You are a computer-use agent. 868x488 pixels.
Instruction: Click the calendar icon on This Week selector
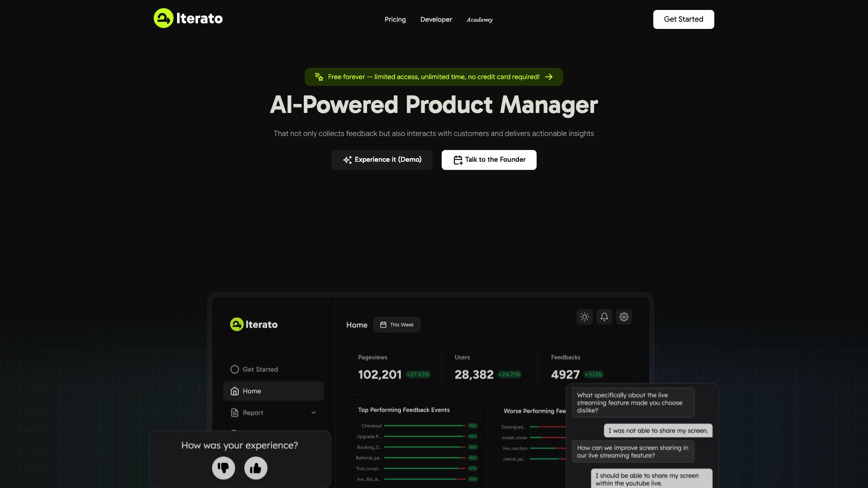(x=383, y=324)
